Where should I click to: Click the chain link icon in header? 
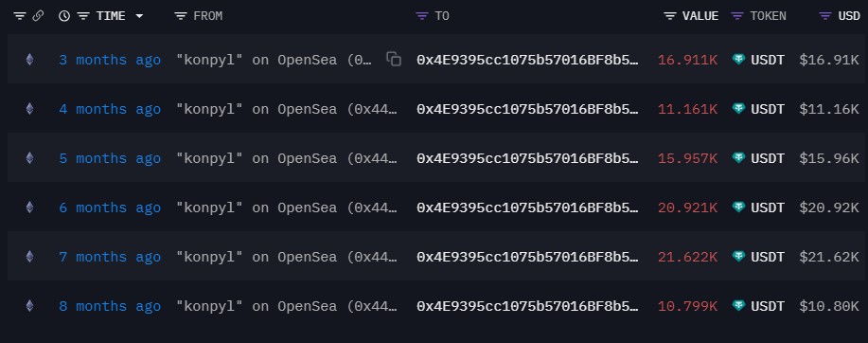pos(38,16)
